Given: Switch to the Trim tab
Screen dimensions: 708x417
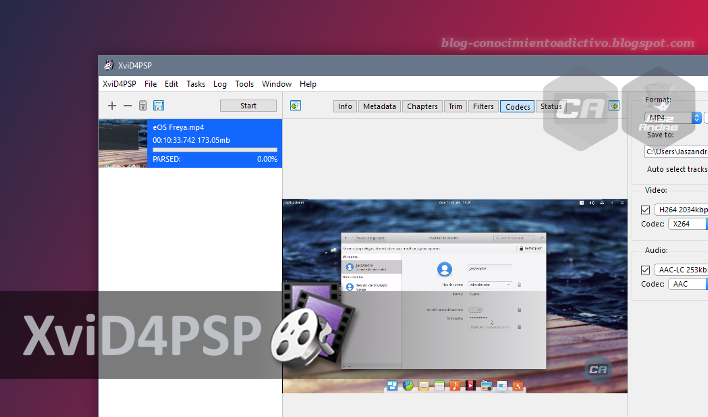Looking at the screenshot, I should click(x=455, y=107).
